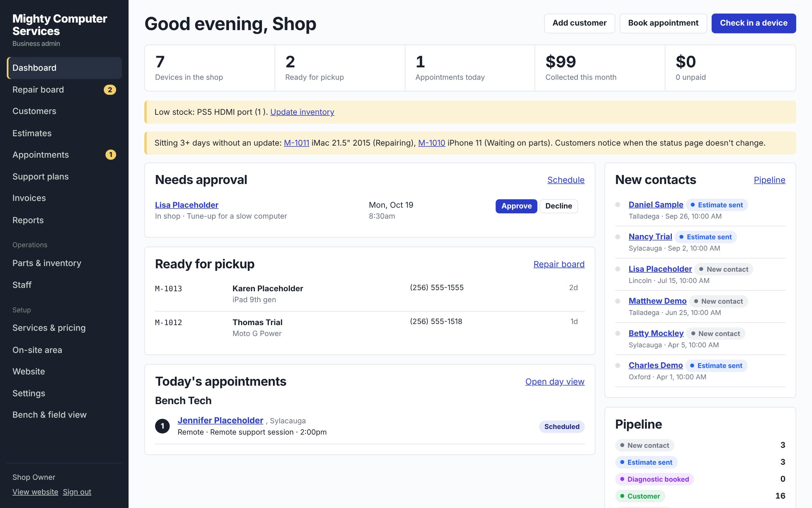
Task: Open Lisa Placeholder in Needs approval
Action: [186, 205]
